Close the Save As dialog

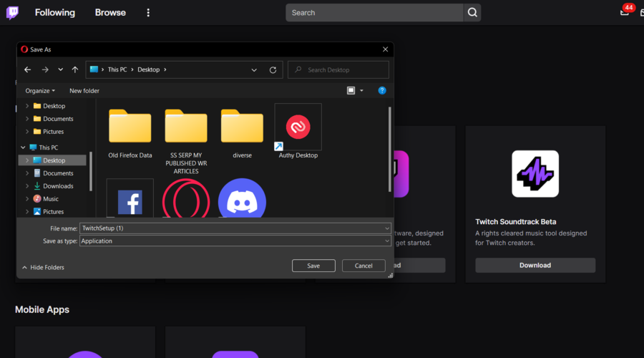[x=385, y=49]
